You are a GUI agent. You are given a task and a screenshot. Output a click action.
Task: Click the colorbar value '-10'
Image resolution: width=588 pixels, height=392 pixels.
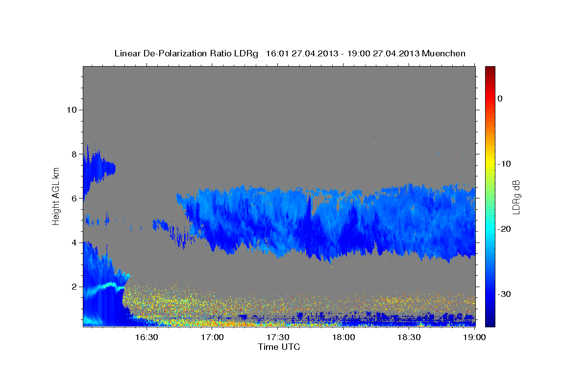pos(504,164)
